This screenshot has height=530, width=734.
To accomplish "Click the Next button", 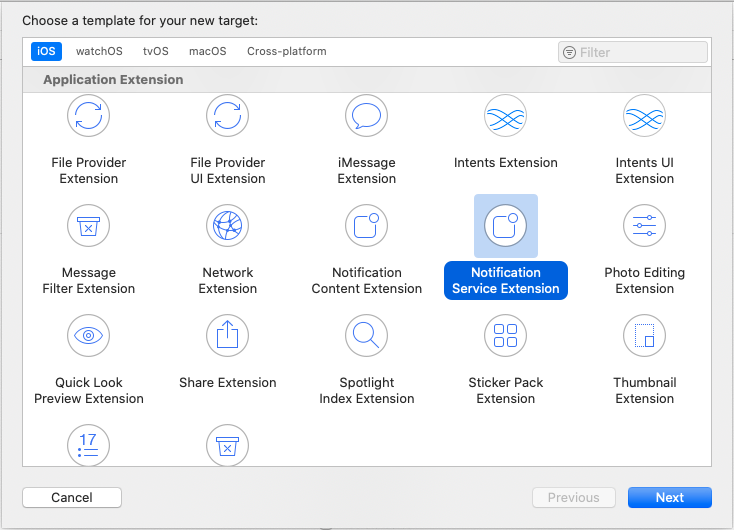I will [670, 497].
